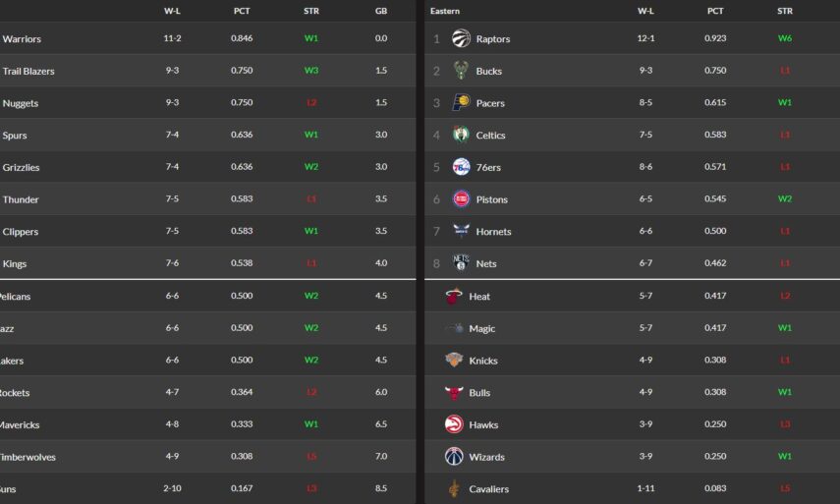Open the Trail Blazers team link

tap(28, 71)
